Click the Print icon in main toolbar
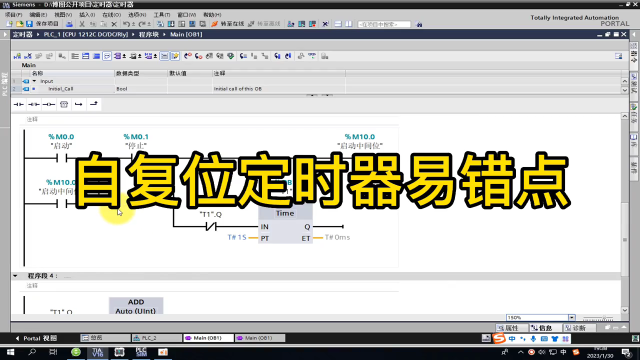The image size is (640, 360). tap(69, 24)
